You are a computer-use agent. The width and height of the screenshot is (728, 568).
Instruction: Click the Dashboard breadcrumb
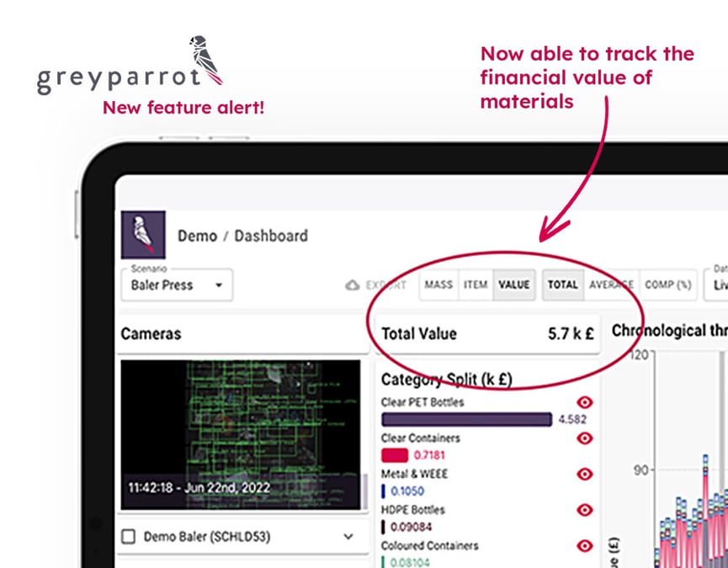(x=271, y=236)
